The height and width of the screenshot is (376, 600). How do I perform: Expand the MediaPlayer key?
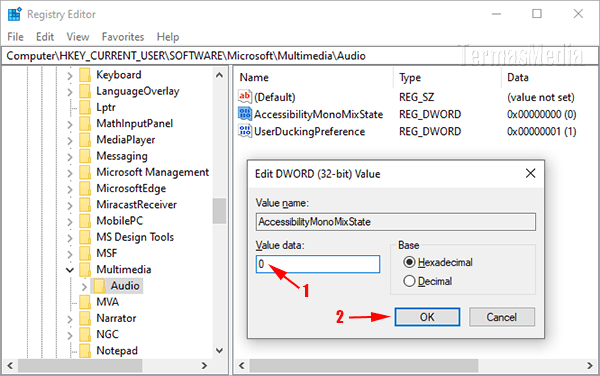70,141
